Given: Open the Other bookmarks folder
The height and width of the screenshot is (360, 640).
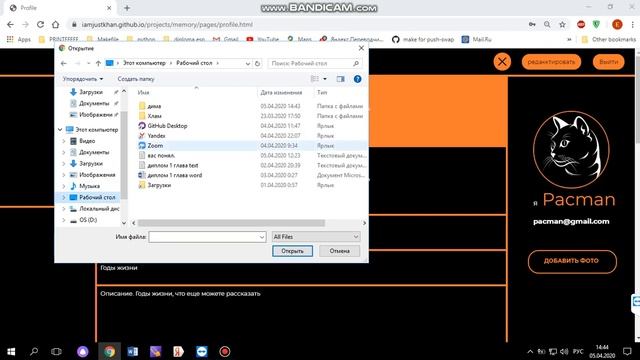Looking at the screenshot, I should 608,40.
